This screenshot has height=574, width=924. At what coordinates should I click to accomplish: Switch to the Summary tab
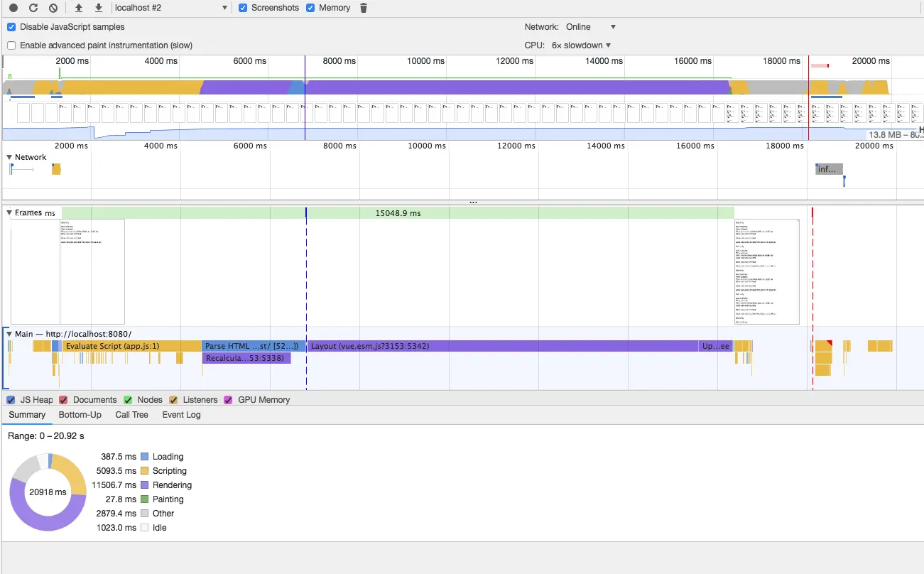tap(27, 415)
